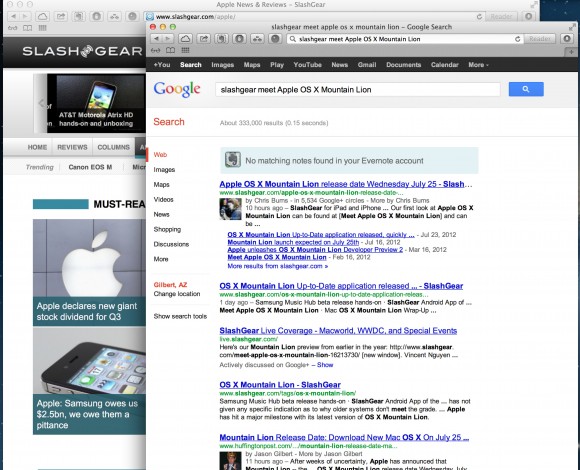Go forward in the SlashGear window
This screenshot has height=470, width=580.
point(25,16)
